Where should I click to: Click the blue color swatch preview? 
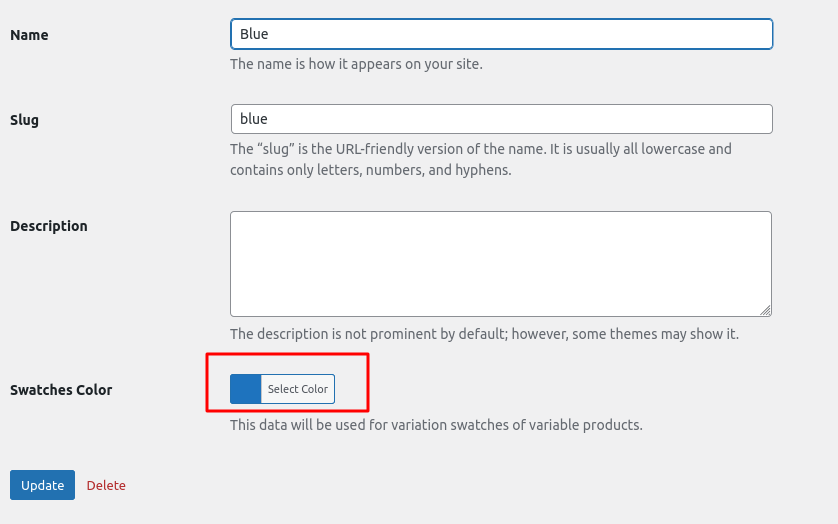(x=245, y=389)
